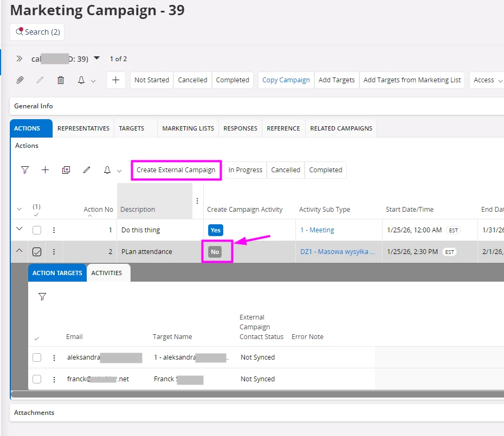The height and width of the screenshot is (436, 504).
Task: Open the Search (2) panel
Action: point(37,32)
